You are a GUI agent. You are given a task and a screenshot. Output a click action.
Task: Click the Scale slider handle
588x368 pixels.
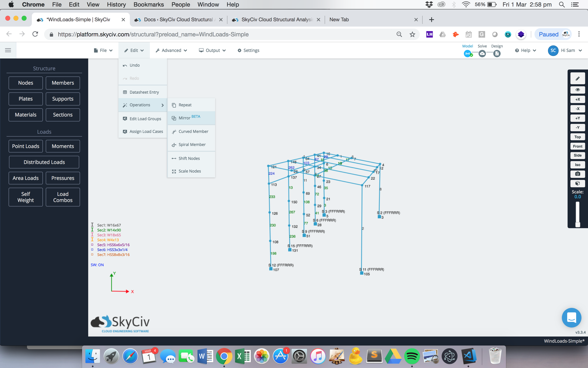(x=578, y=224)
